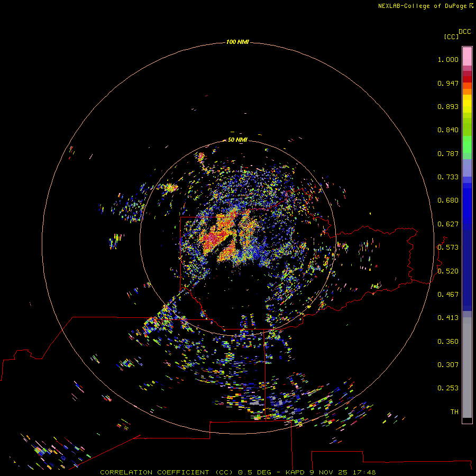Click the 0.840 legend value

[448, 130]
